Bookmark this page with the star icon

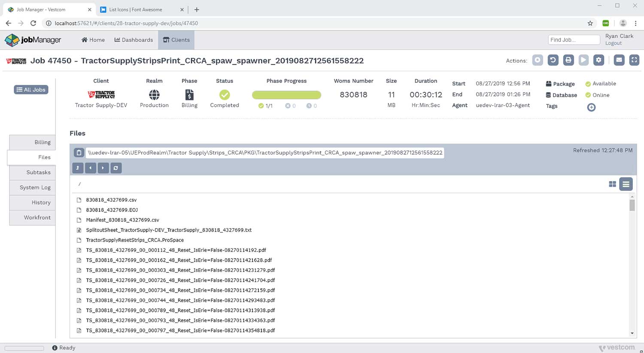click(x=590, y=23)
